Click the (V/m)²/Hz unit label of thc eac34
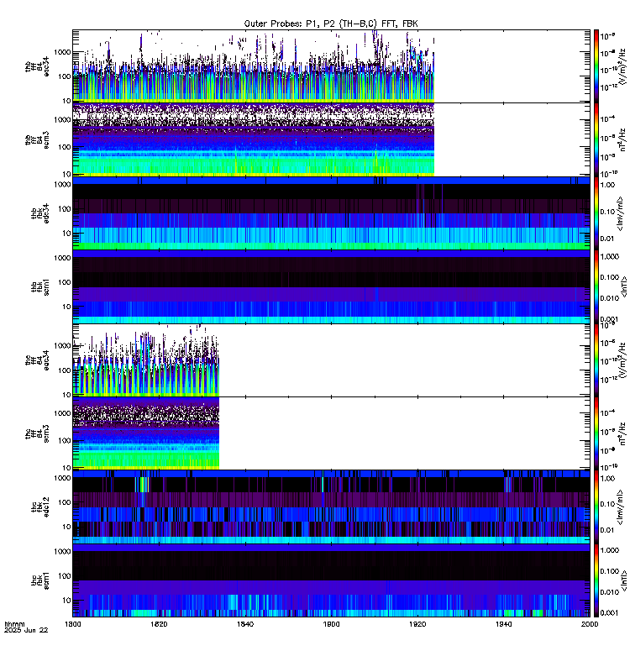The width and height of the screenshot is (630, 672). coord(623,360)
